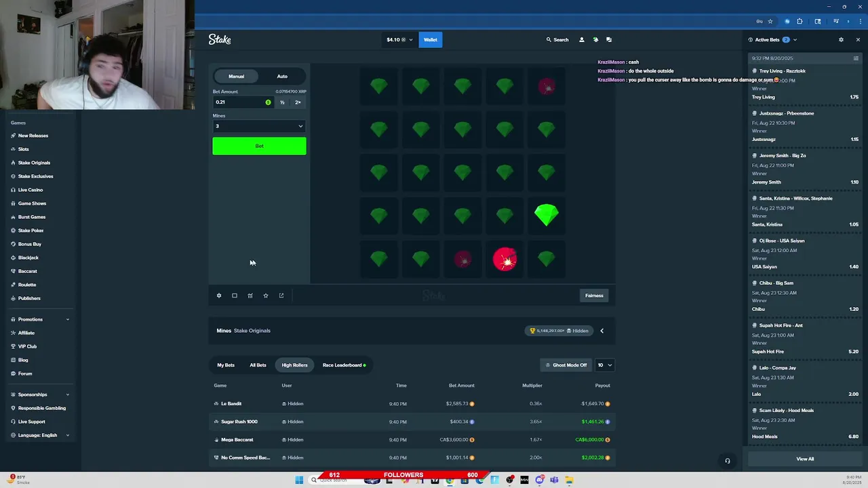The image size is (868, 488).
Task: Open Game Shows in the sidebar
Action: [x=32, y=203]
